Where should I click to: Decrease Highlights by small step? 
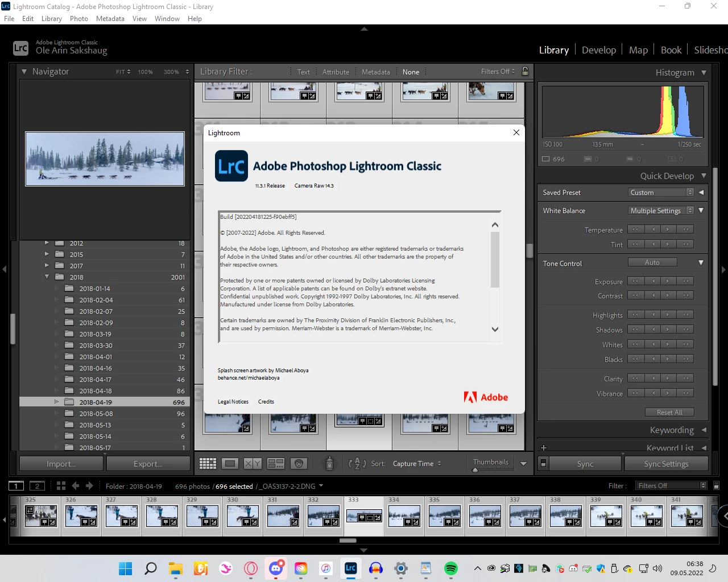(653, 315)
